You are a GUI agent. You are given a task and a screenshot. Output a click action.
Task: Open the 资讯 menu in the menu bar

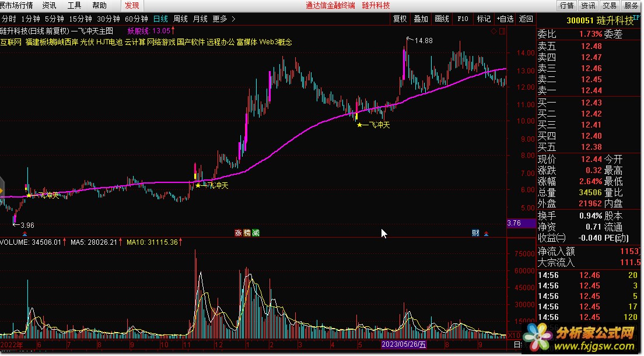coord(49,5)
